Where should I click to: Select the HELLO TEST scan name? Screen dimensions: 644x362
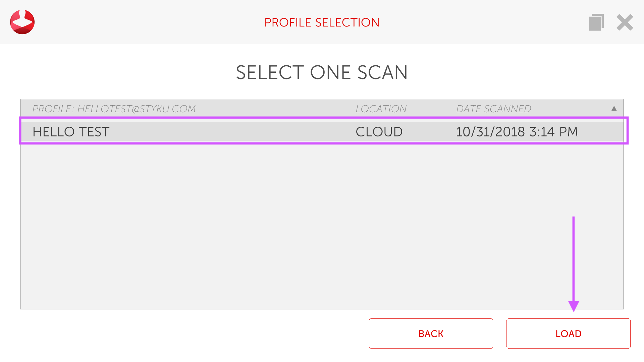tap(71, 132)
